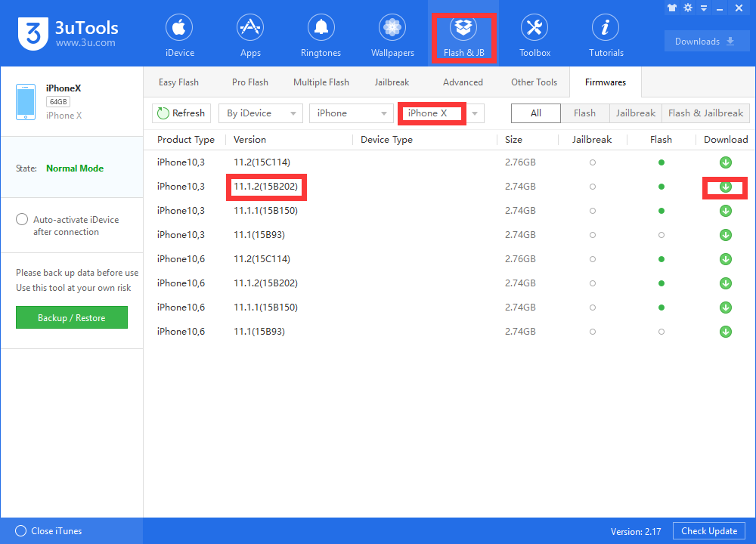Click the Version: 2.17 status text
The image size is (756, 544).
pyautogui.click(x=636, y=531)
